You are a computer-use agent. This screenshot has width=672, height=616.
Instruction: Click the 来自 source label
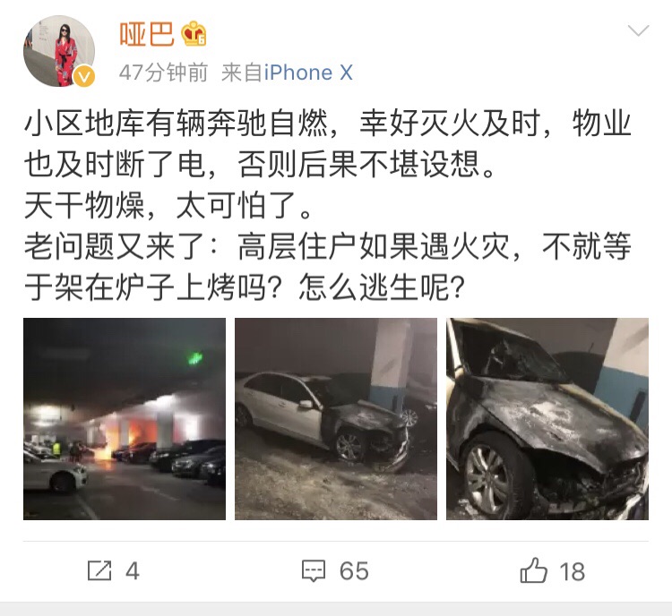coord(242,73)
